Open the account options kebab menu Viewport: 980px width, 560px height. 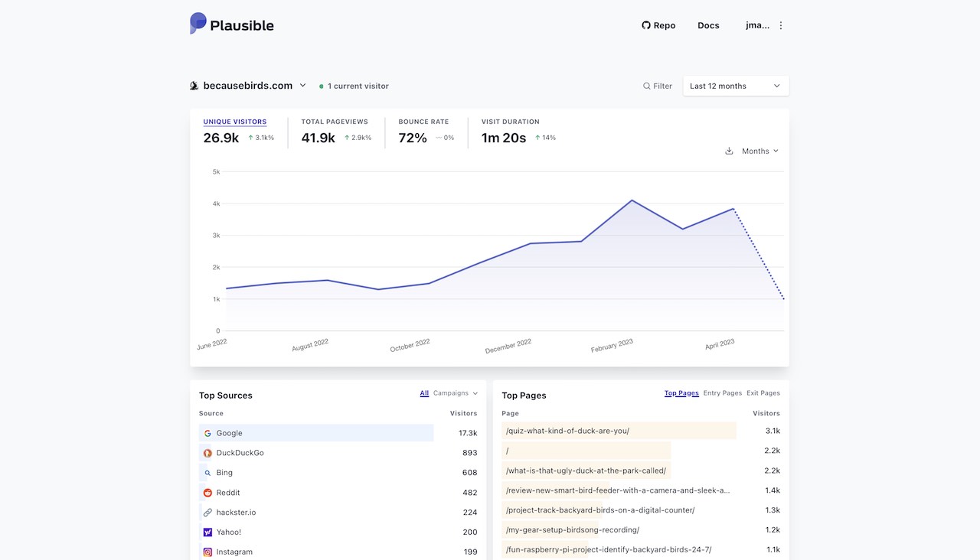coord(781,25)
